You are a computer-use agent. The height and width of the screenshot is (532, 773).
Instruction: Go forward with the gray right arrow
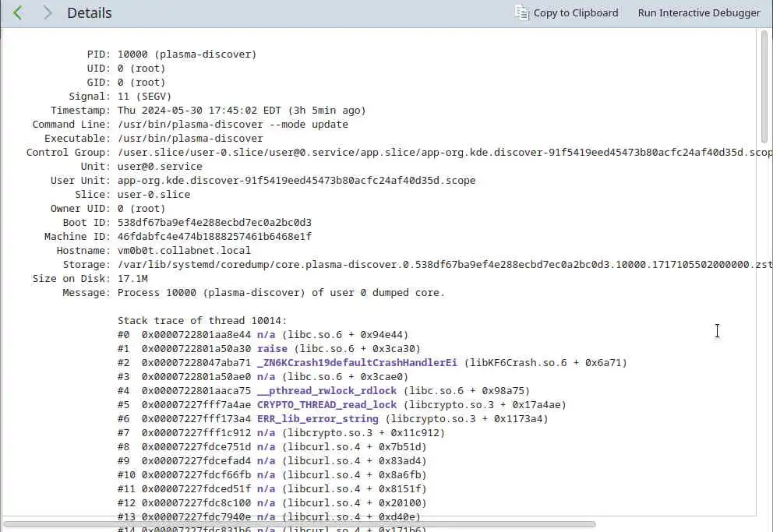(x=48, y=12)
